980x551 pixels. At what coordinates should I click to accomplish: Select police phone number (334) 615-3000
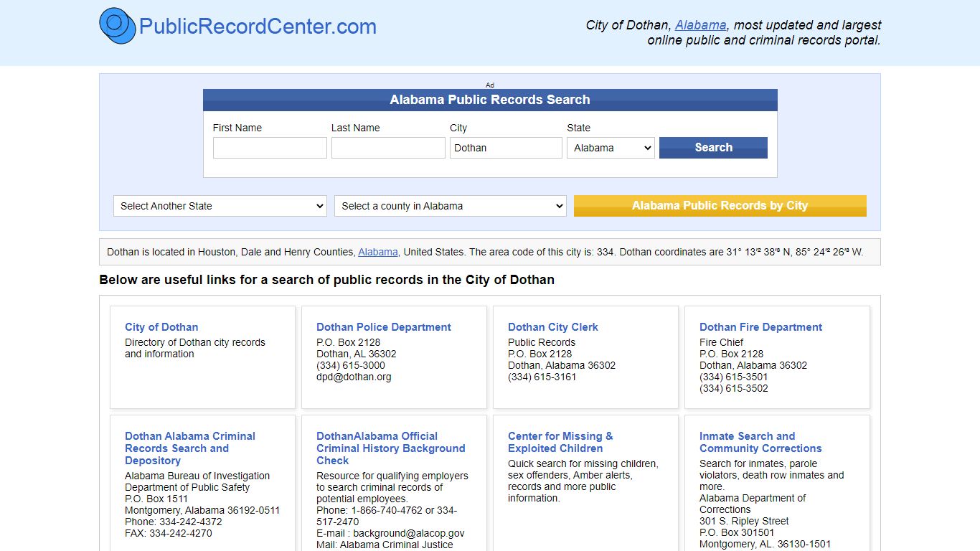pyautogui.click(x=350, y=365)
